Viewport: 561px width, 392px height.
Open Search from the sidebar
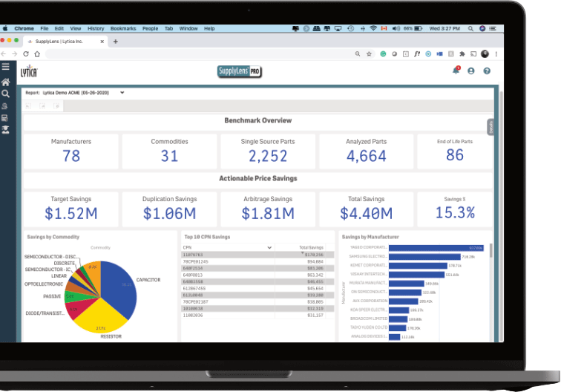5,94
